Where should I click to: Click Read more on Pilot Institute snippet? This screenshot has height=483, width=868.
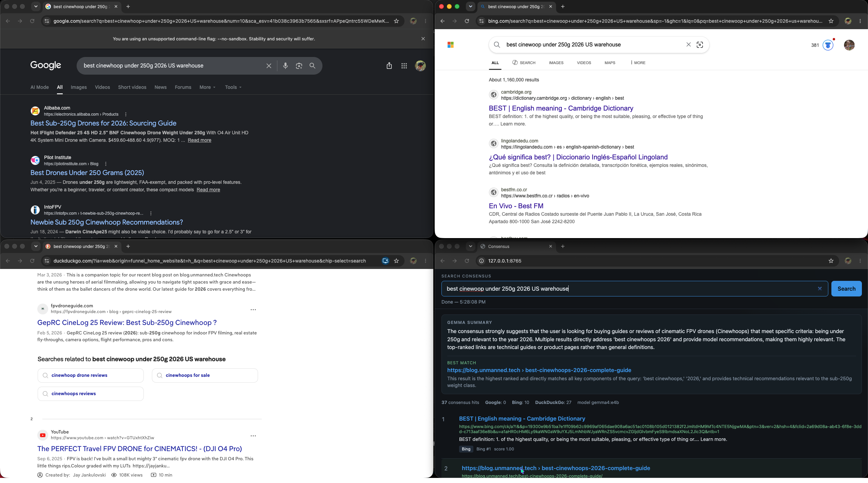[208, 190]
